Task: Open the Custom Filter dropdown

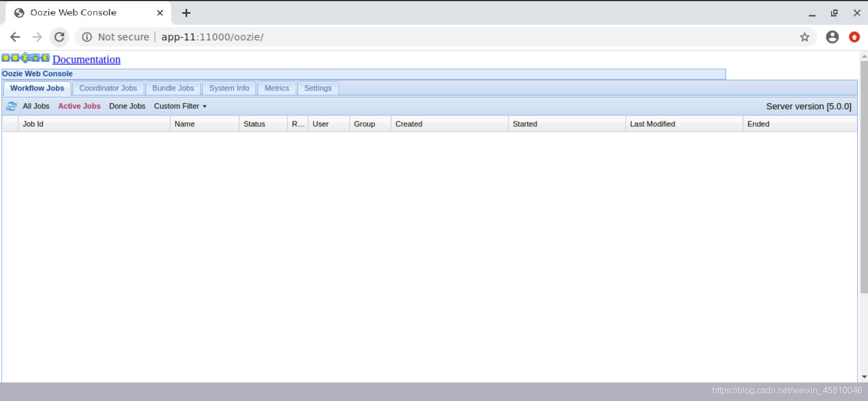Action: pos(180,106)
